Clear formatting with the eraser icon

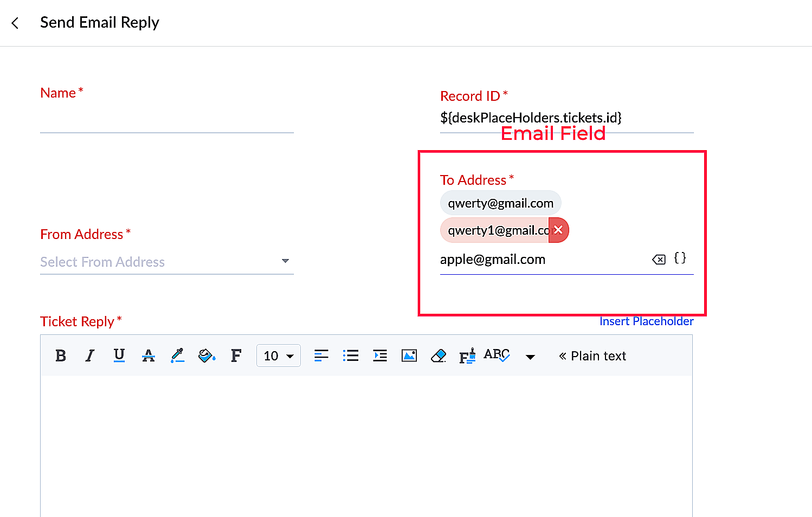pyautogui.click(x=438, y=356)
